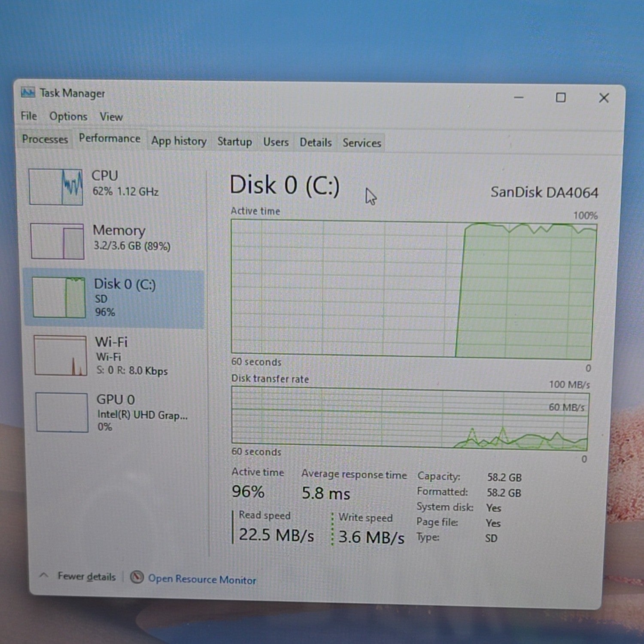Screen dimensions: 644x644
Task: Open the Options menu
Action: point(68,116)
